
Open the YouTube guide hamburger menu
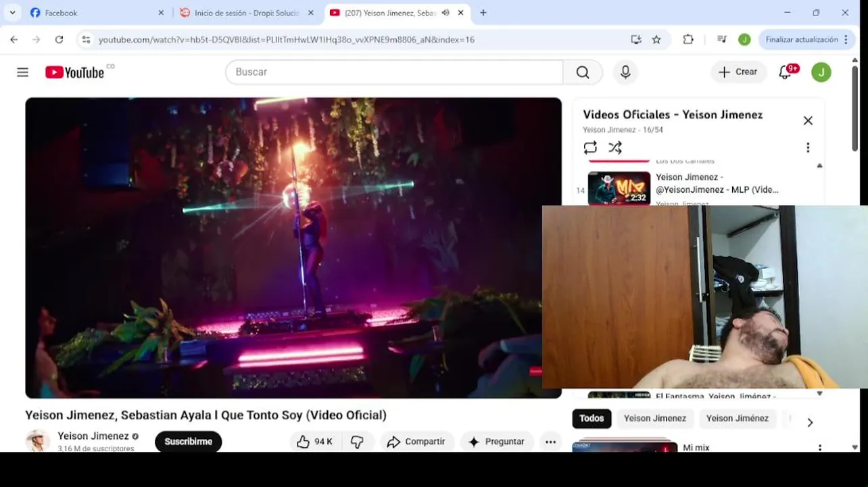click(x=22, y=72)
